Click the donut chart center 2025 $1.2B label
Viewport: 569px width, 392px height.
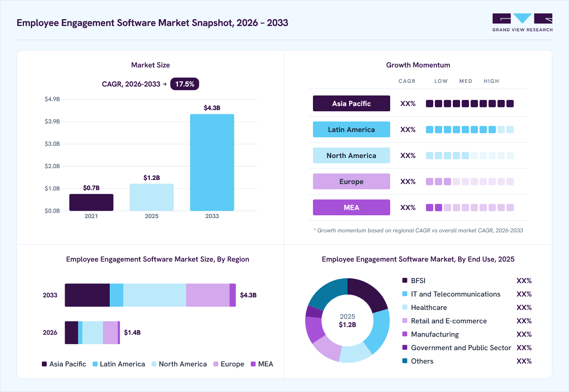click(347, 321)
